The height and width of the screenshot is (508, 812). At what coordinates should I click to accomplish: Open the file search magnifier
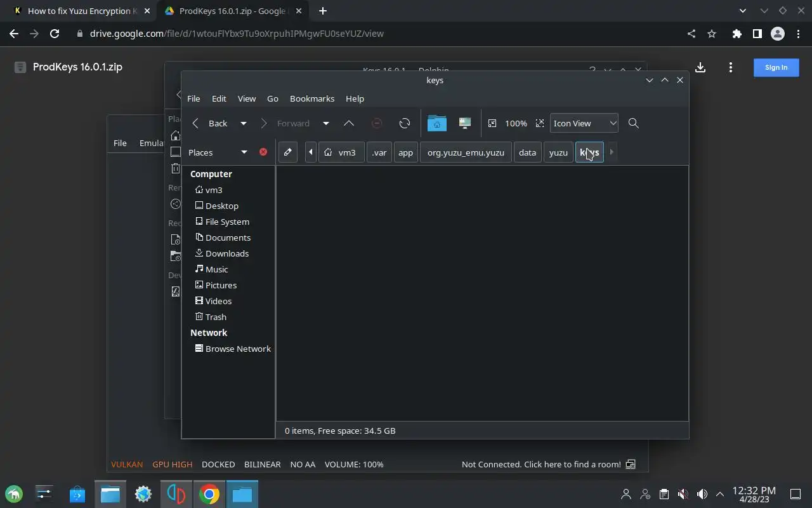(633, 123)
